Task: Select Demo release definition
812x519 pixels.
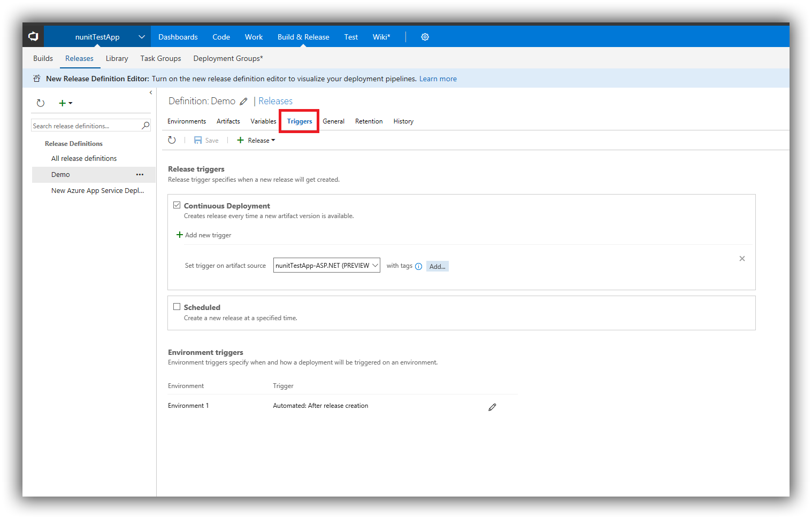Action: [x=60, y=174]
